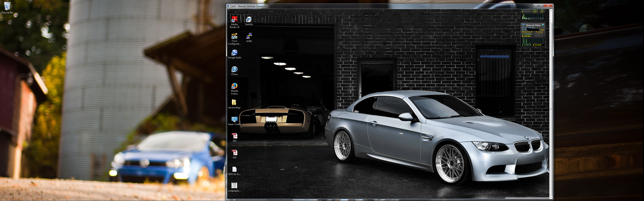This screenshot has height=201, width=644.
Task: Launch the putty shortcut
Action: (249, 38)
